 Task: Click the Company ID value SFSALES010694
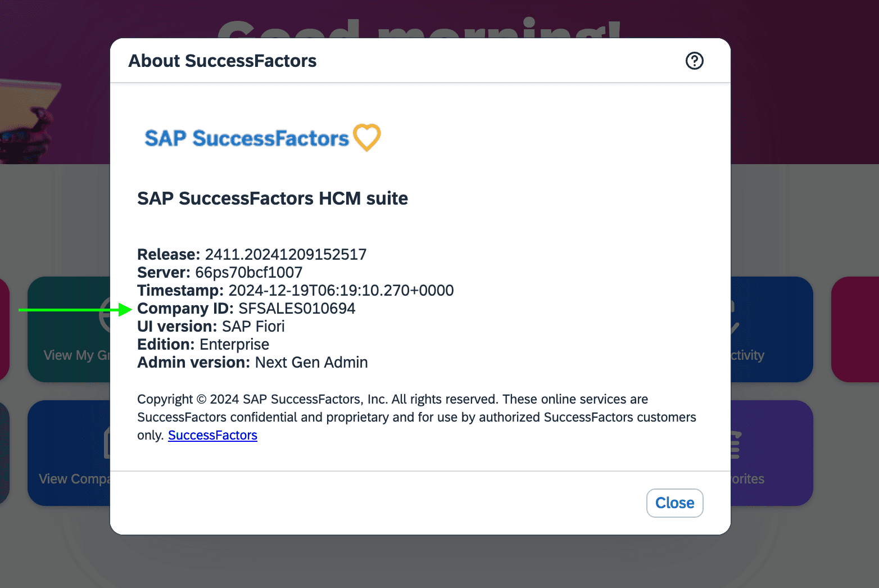pos(297,309)
